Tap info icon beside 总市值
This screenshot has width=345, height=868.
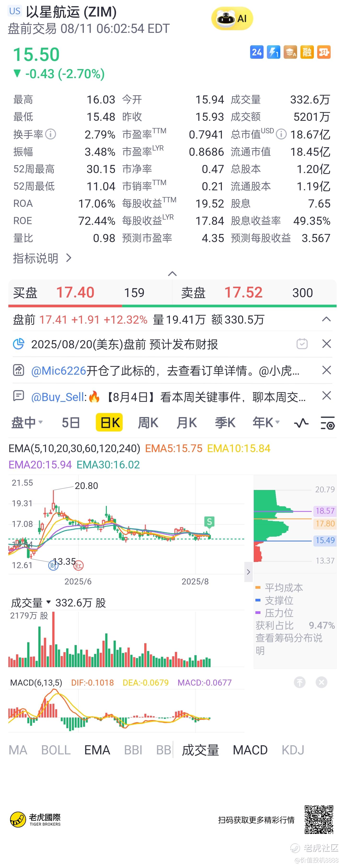coord(281,134)
